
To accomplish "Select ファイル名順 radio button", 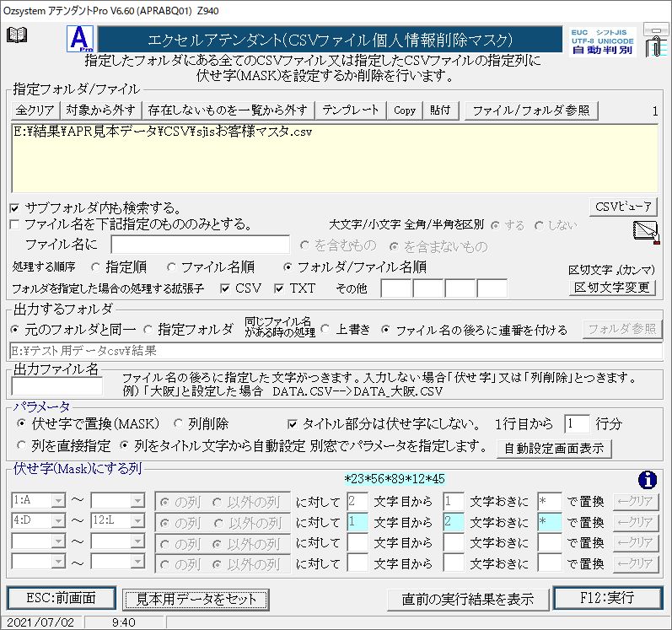I will pyautogui.click(x=171, y=267).
